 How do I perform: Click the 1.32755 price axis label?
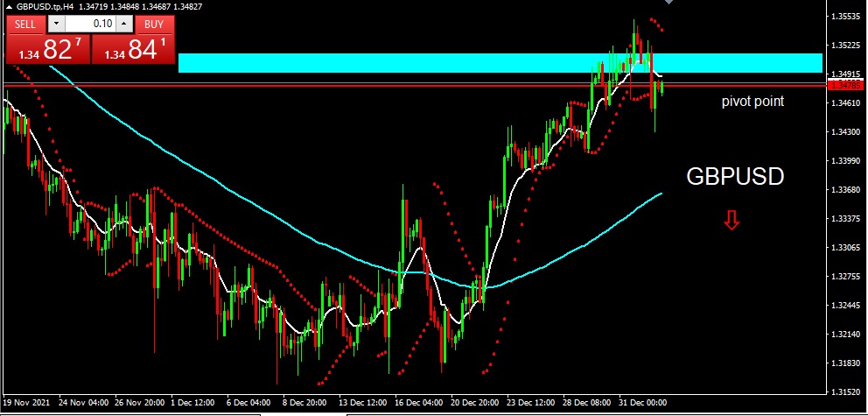845,277
